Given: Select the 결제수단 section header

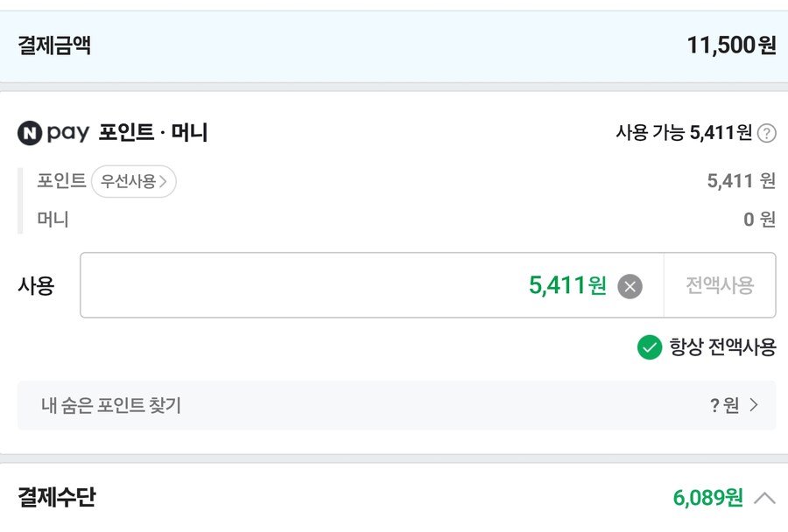Looking at the screenshot, I should coord(57,498).
